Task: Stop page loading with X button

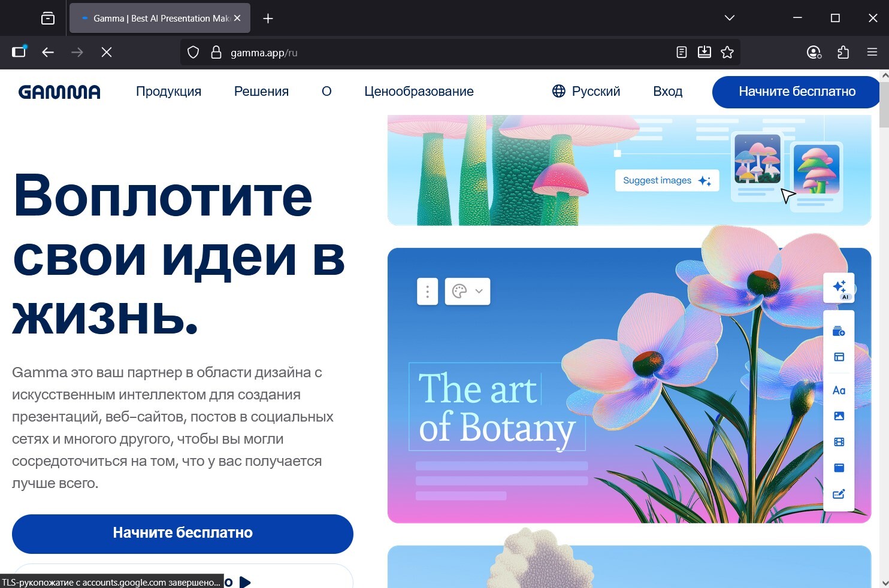Action: pyautogui.click(x=107, y=53)
